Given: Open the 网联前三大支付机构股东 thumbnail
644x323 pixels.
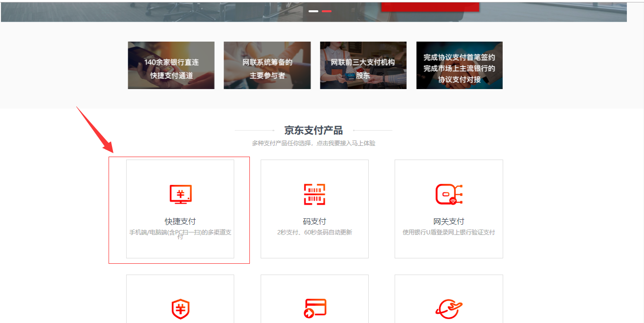Looking at the screenshot, I should [363, 66].
